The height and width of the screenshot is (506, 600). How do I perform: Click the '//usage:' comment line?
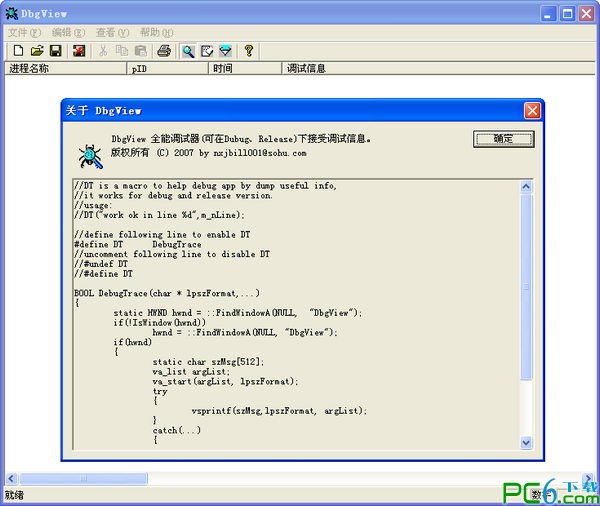point(93,205)
